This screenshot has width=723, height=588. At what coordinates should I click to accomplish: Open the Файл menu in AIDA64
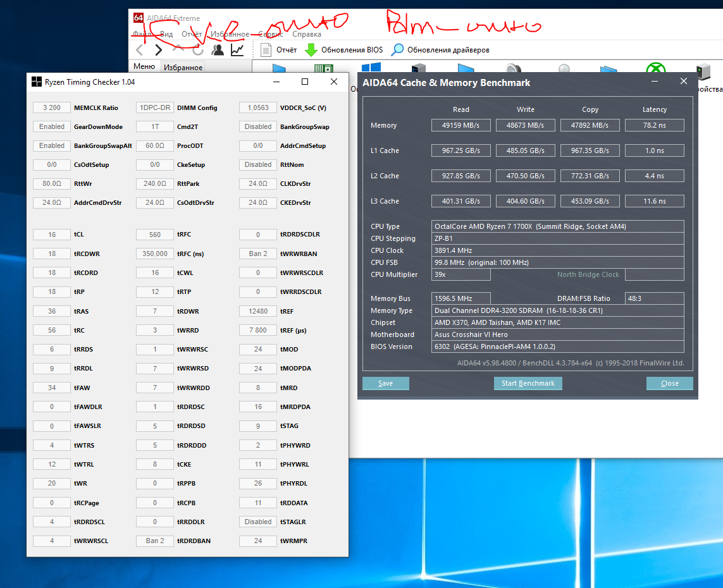(142, 34)
